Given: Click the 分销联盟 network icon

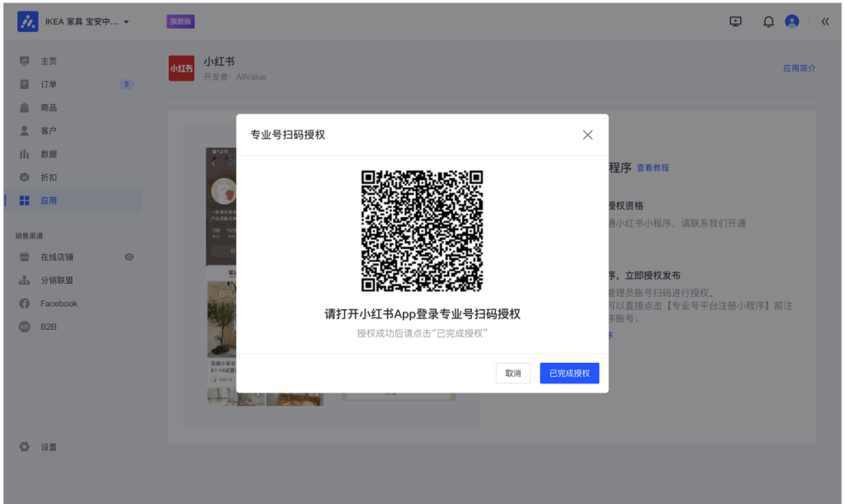Looking at the screenshot, I should [24, 280].
